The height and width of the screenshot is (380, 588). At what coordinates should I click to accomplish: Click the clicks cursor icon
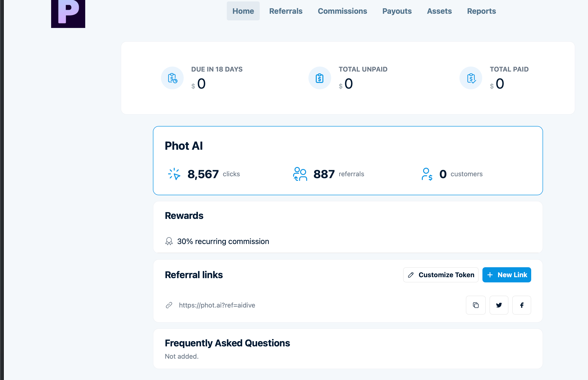pyautogui.click(x=174, y=174)
